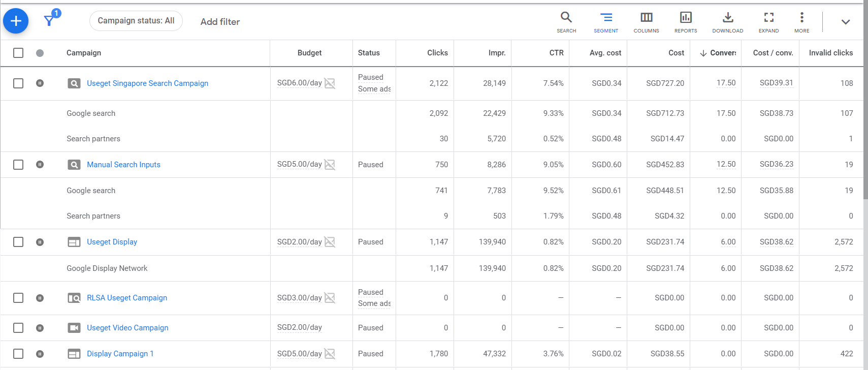Open Manual Search Inputs campaign link

(123, 165)
